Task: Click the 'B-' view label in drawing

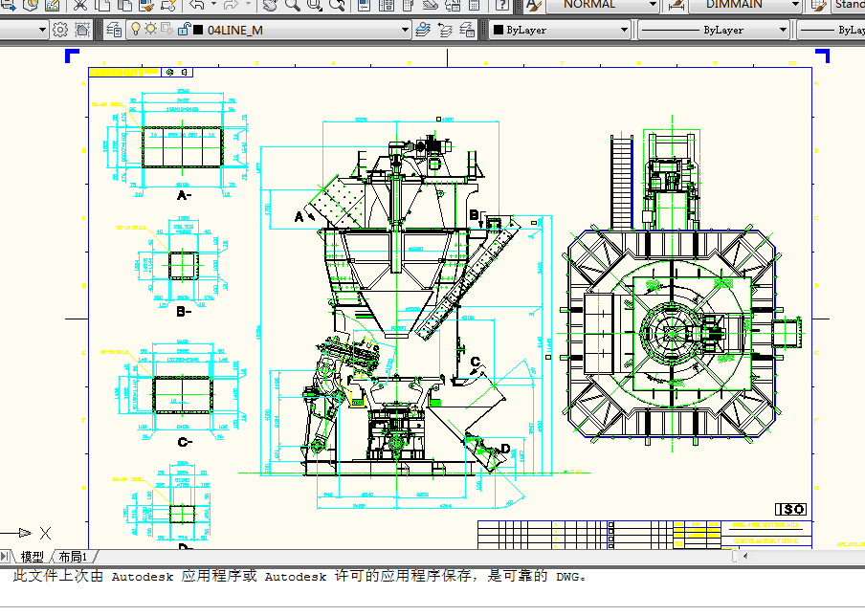Action: pos(185,312)
